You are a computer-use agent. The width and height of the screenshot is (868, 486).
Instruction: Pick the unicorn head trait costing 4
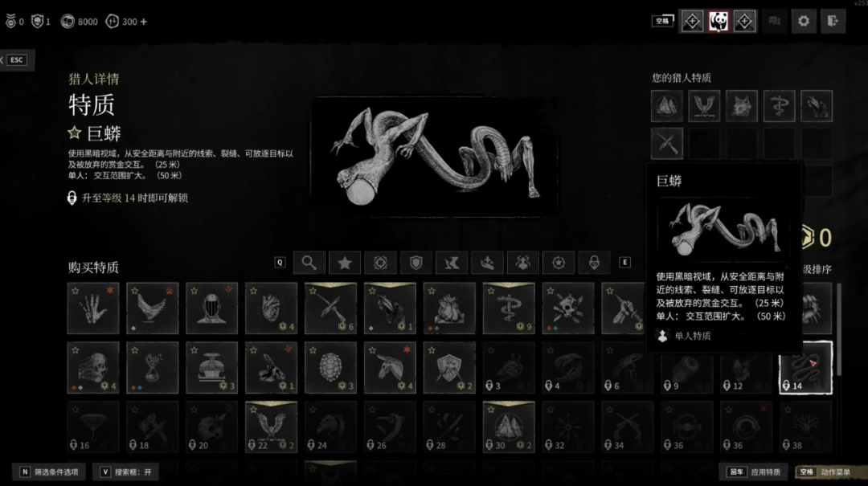pos(390,368)
